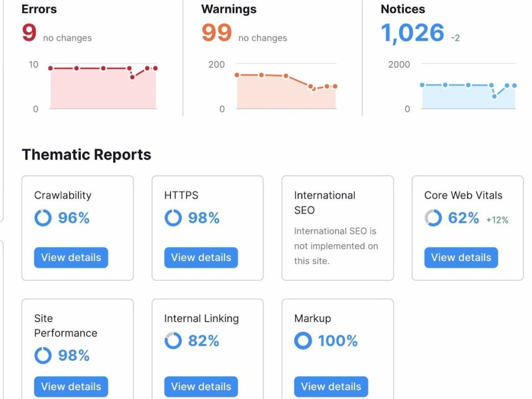This screenshot has width=532, height=399.
Task: Click the Internal Linking card title
Action: coord(201,319)
